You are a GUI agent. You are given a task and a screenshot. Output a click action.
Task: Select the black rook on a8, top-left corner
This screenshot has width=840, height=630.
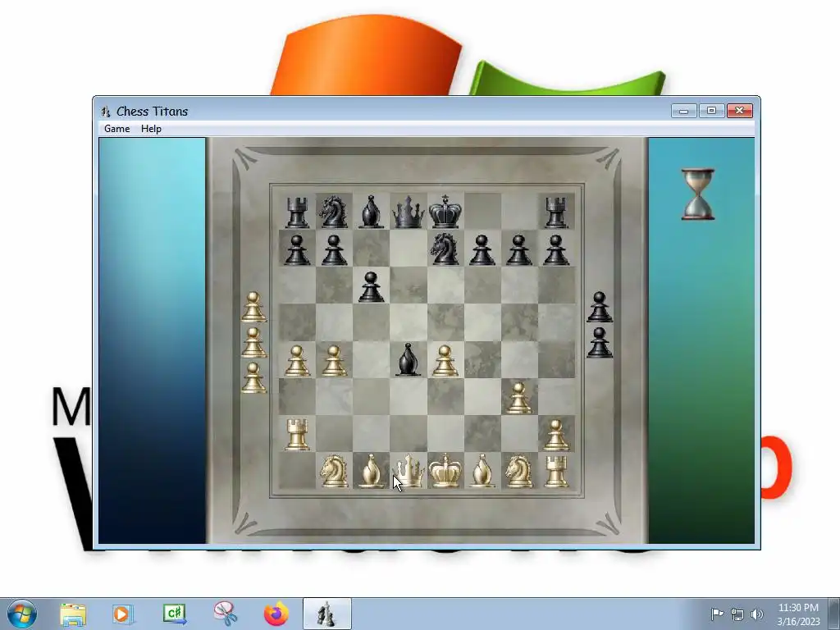click(x=297, y=212)
